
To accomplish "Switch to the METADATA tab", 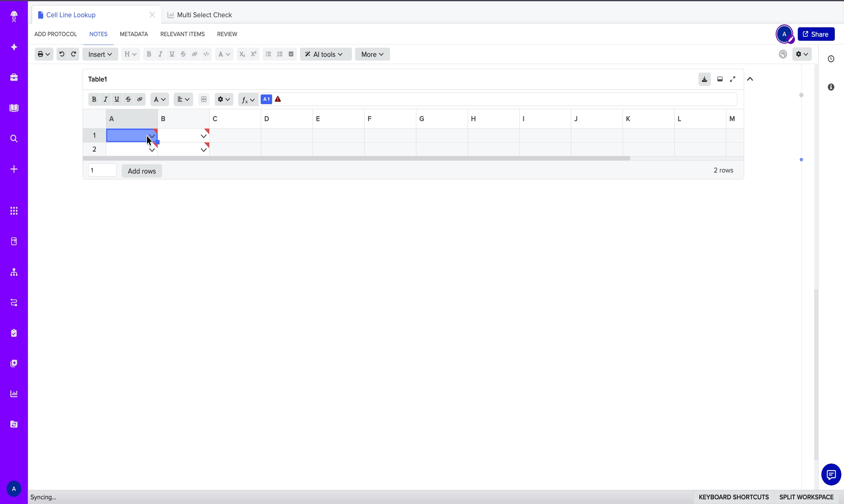I will point(133,34).
